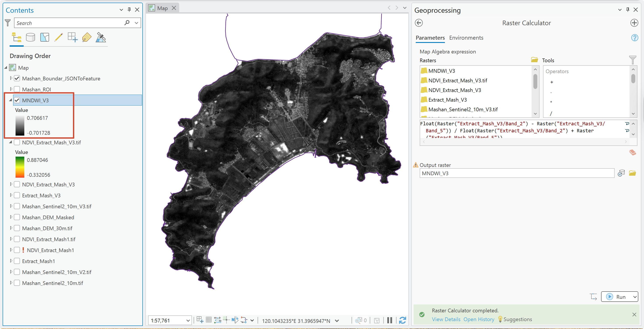Close the Map view tab

pyautogui.click(x=174, y=8)
